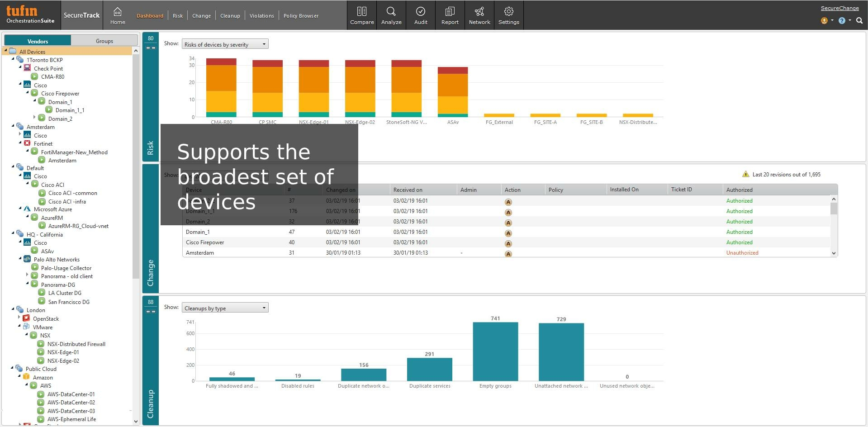This screenshot has height=427, width=868.
Task: Open the Policy Browser tab
Action: [301, 16]
